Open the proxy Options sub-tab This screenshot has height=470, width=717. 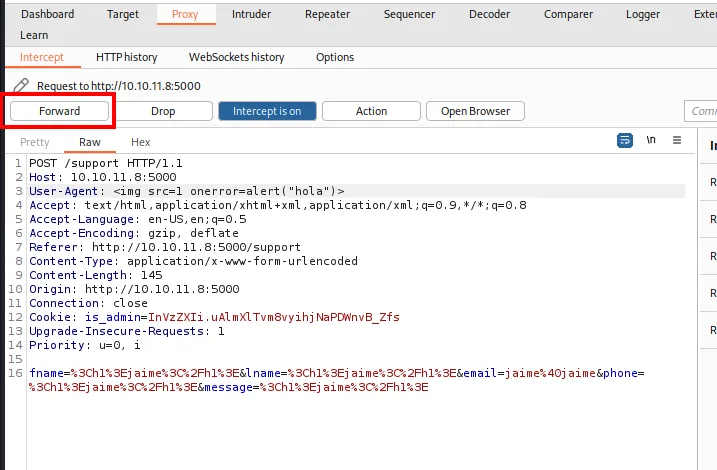pos(335,57)
